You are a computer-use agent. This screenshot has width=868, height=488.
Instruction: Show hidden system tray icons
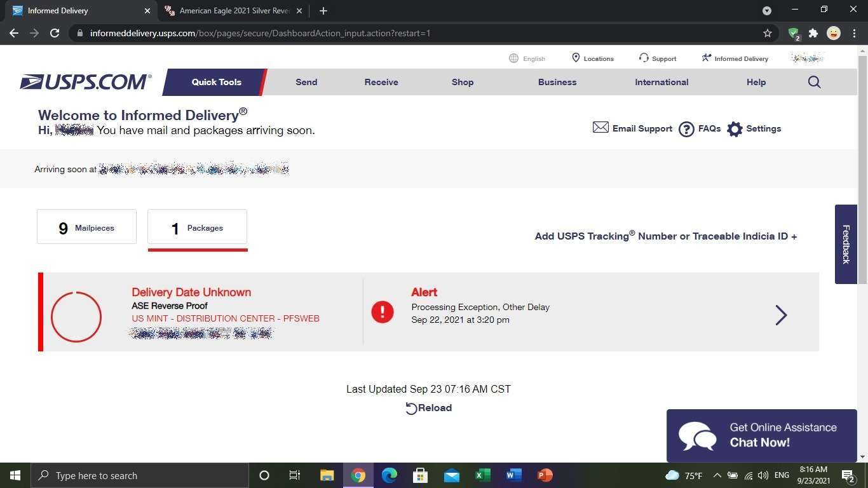717,475
